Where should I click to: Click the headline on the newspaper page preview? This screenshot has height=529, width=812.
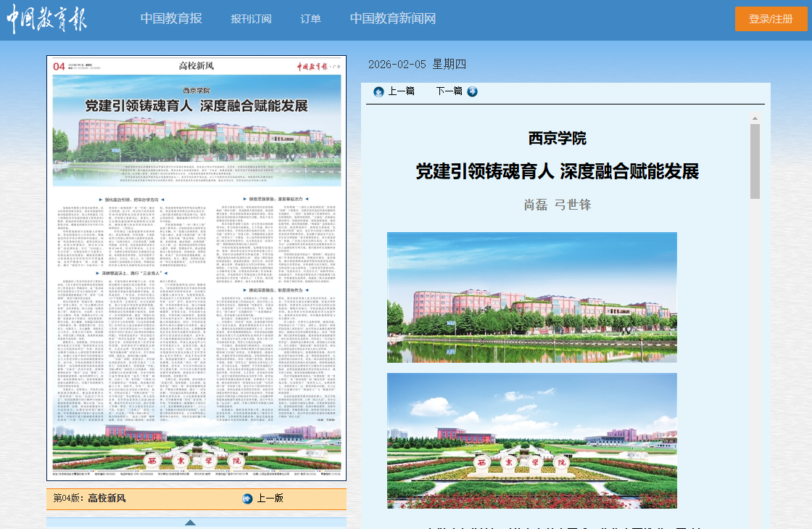[196, 106]
